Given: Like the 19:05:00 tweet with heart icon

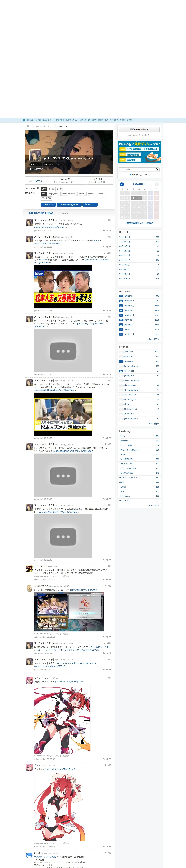Looking at the screenshot, I should tap(110, 247).
